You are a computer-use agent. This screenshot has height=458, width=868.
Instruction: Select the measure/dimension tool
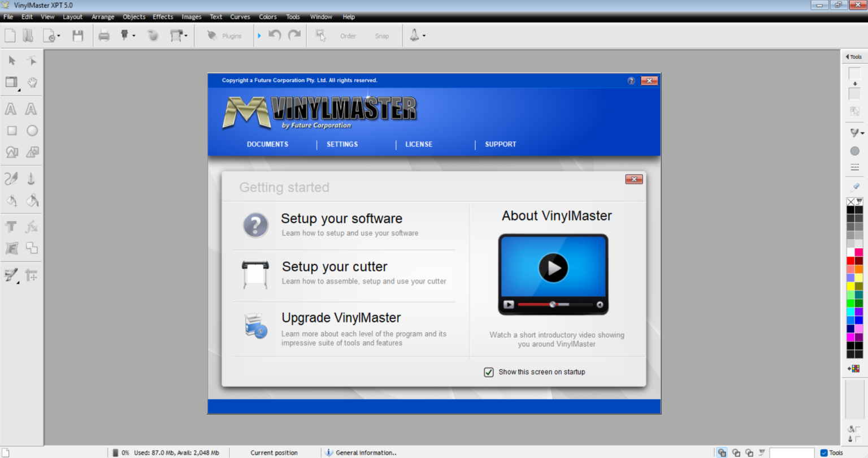[x=31, y=275]
